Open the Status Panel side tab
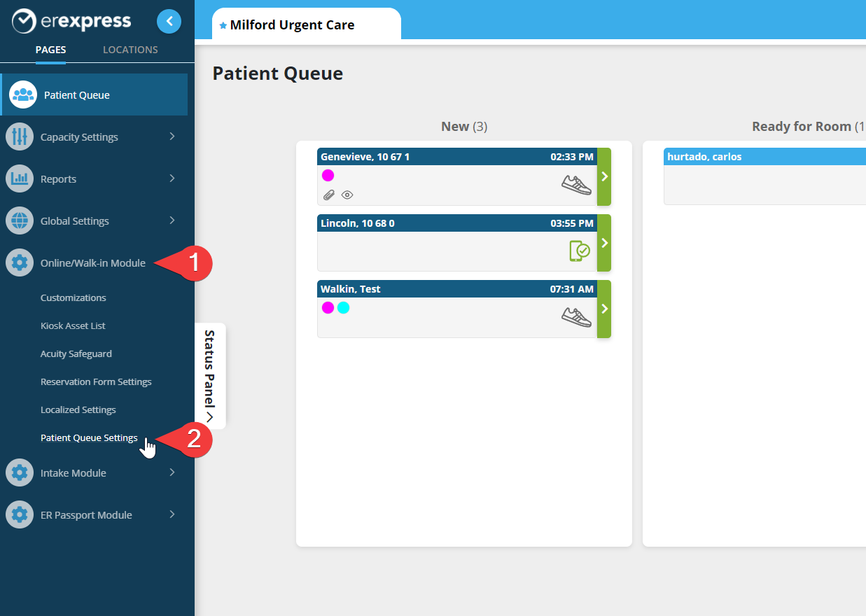Screen dimensions: 866x616 (209, 376)
